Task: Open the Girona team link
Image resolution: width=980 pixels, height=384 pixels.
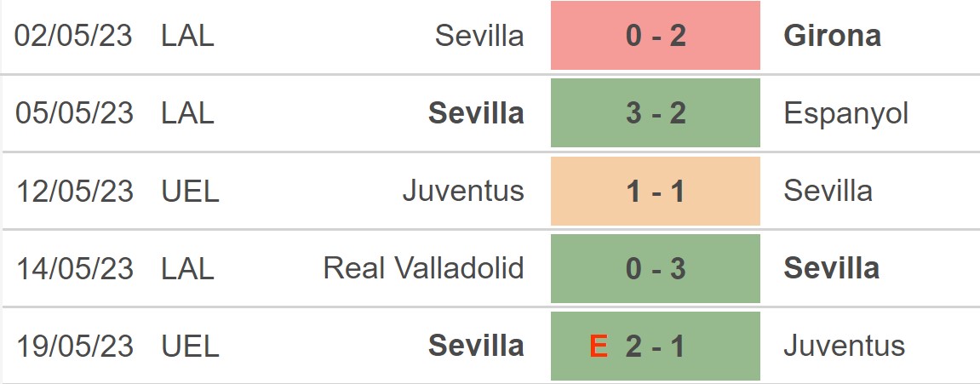Action: pyautogui.click(x=832, y=36)
